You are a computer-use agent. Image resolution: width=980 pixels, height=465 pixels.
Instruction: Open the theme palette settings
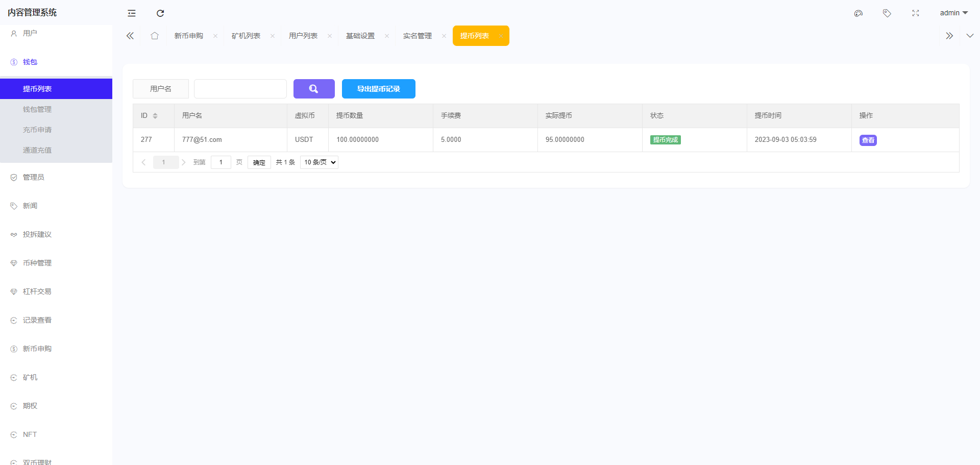tap(858, 13)
